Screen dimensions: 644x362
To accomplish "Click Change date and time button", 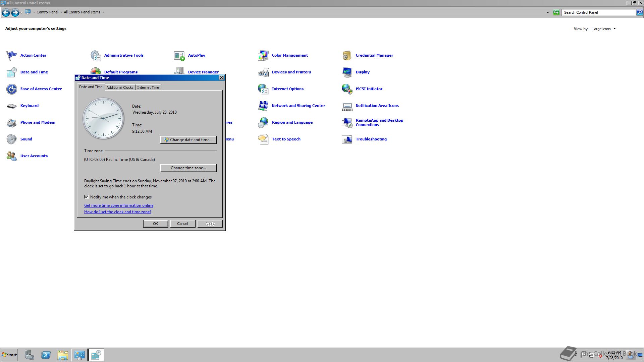I will [188, 140].
